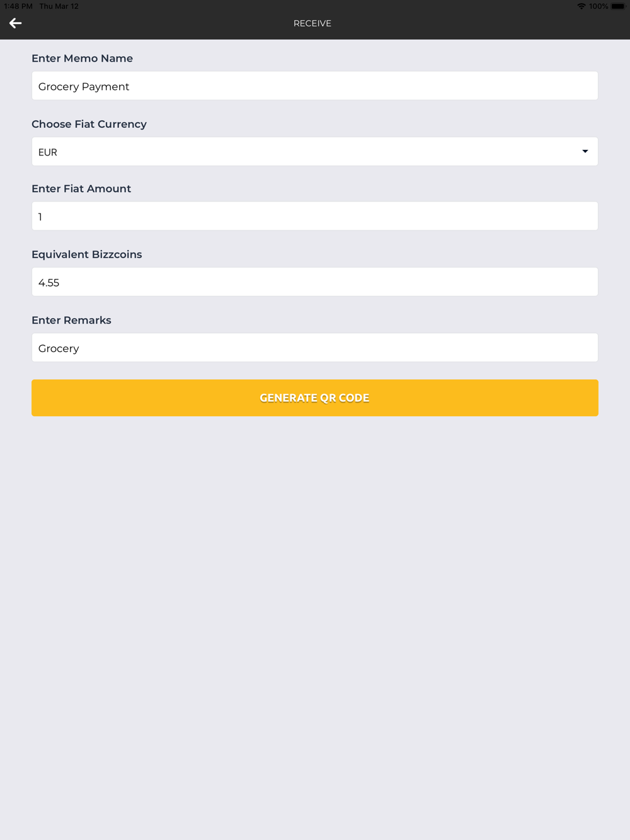
Task: Click the Equivalent Bizzcoins label
Action: point(87,254)
